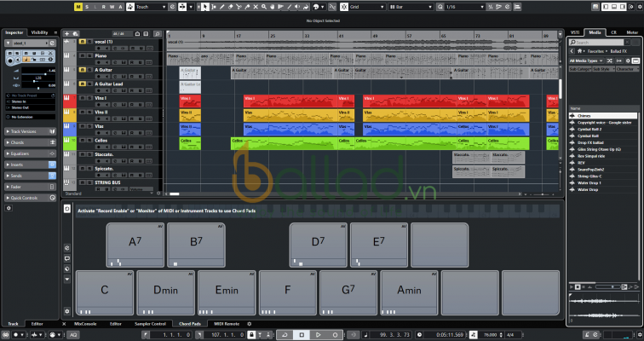Select the Split scissors tool
This screenshot has height=341, width=644.
[239, 7]
